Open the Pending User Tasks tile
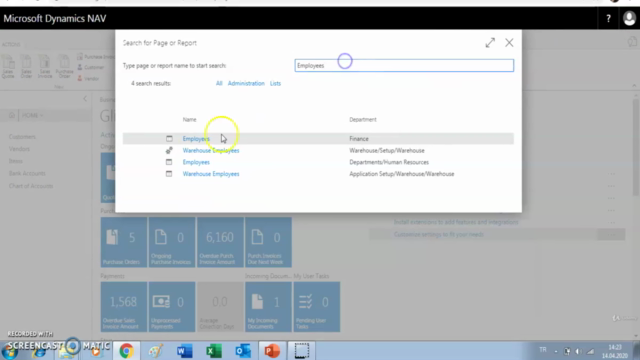Screen dimensions: 640x360 [316, 307]
